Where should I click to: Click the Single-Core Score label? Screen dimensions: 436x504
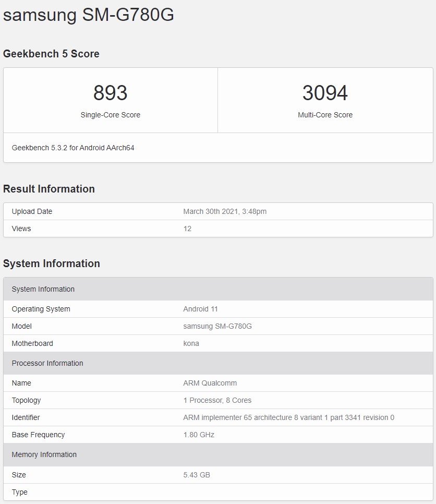(x=110, y=115)
